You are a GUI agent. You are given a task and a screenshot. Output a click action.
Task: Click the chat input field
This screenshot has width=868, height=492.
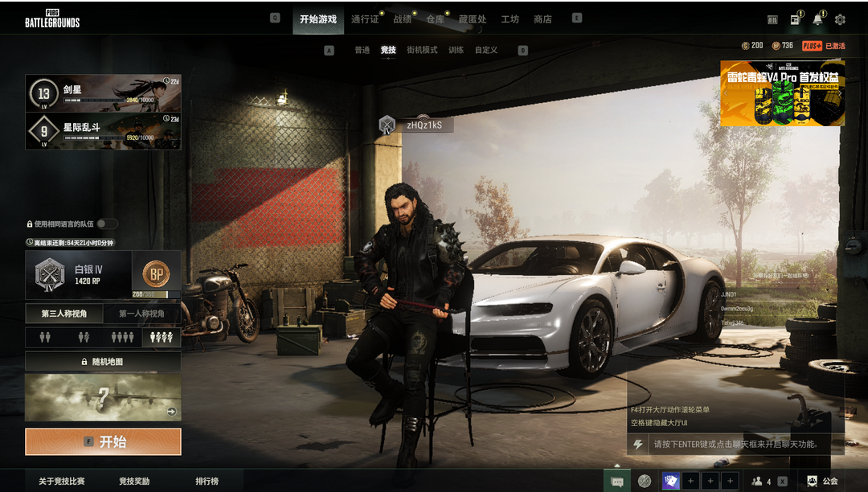click(x=735, y=444)
